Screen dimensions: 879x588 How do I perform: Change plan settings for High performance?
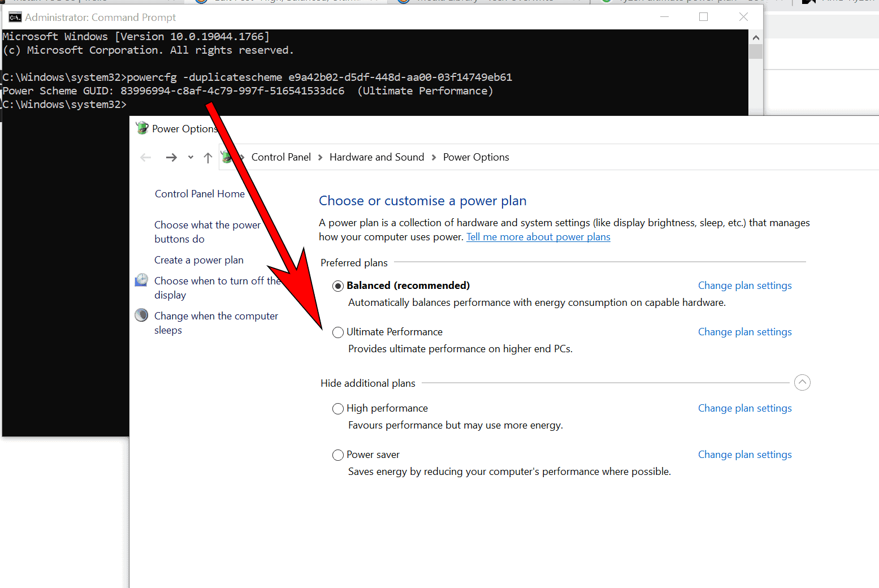[x=744, y=408]
